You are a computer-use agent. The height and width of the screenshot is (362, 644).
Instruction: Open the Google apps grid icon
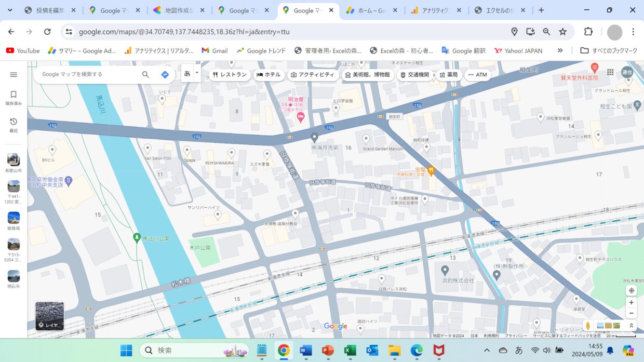pyautogui.click(x=610, y=72)
